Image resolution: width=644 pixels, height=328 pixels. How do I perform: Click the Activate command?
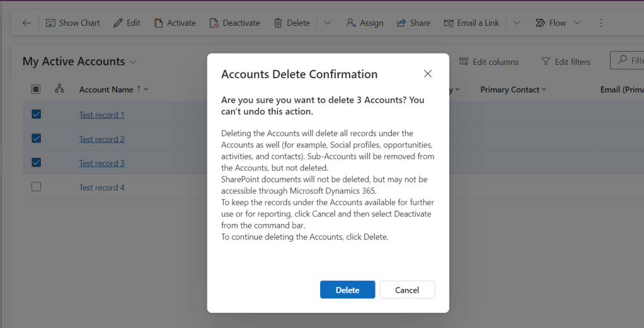pos(175,23)
